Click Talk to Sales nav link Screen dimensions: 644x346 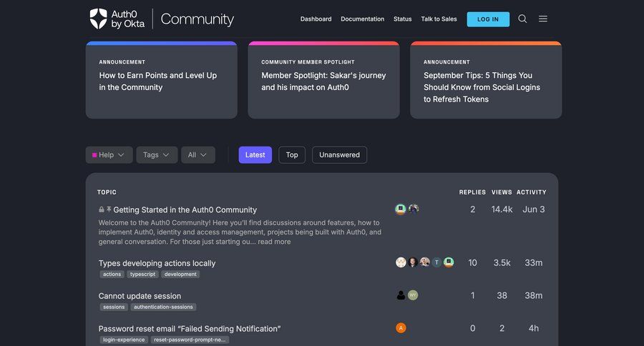coord(439,19)
